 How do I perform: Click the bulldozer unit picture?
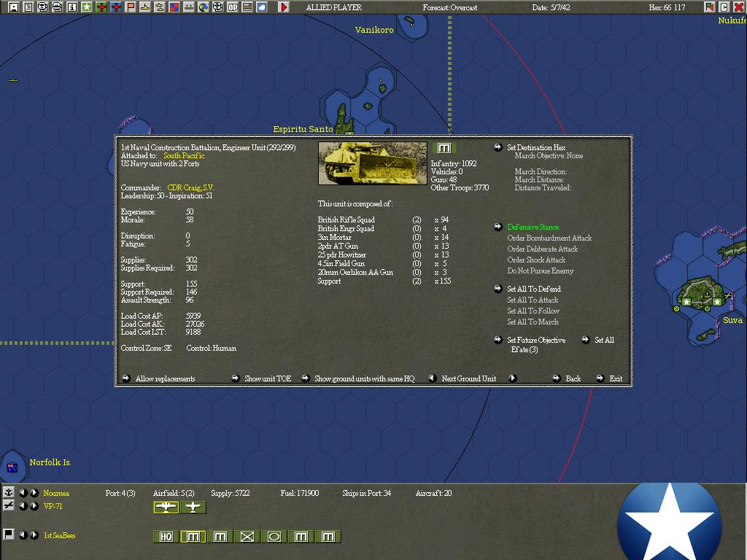[x=373, y=163]
